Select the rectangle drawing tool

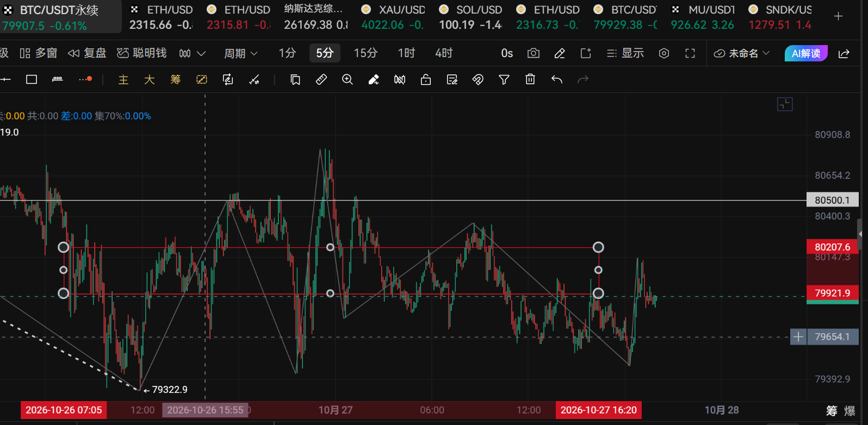32,79
